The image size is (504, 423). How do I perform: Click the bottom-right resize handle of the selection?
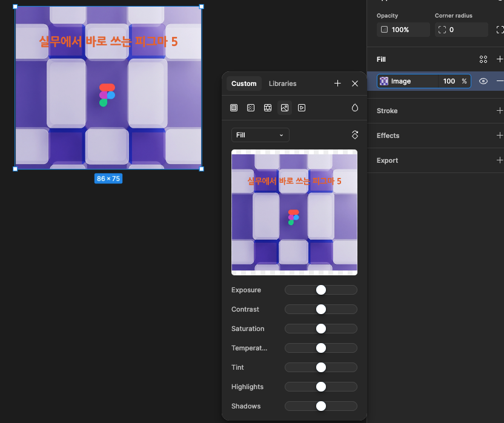pos(202,169)
